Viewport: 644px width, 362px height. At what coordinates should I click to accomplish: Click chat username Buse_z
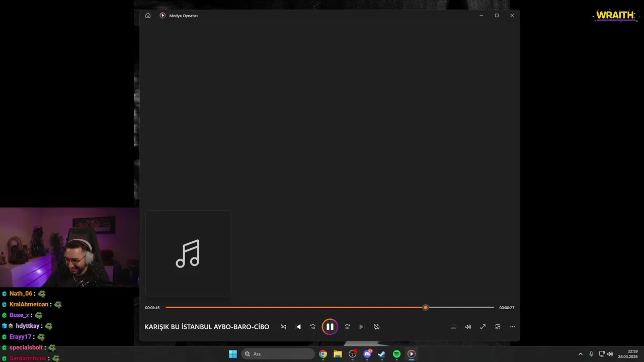pyautogui.click(x=19, y=315)
